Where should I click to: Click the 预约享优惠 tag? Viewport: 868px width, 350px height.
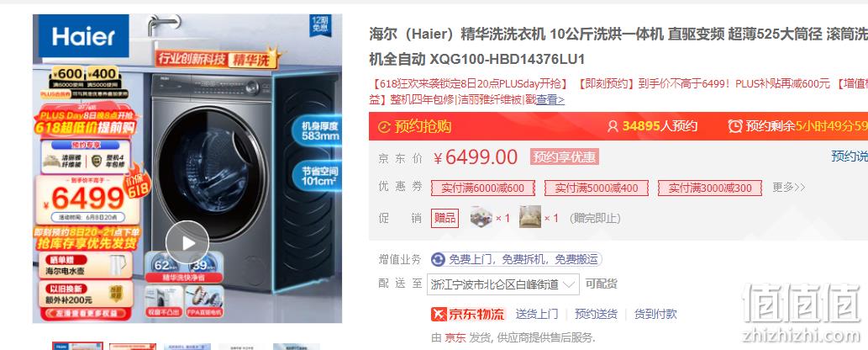(564, 157)
